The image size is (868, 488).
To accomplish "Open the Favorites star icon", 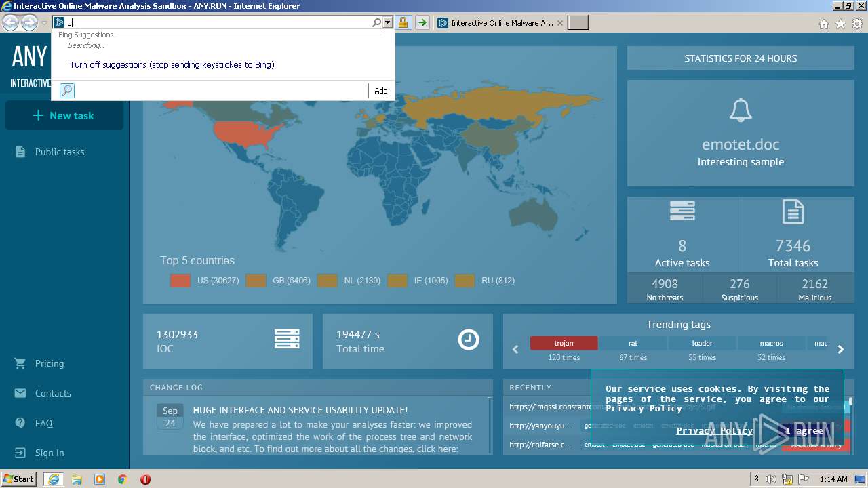I will pyautogui.click(x=840, y=24).
